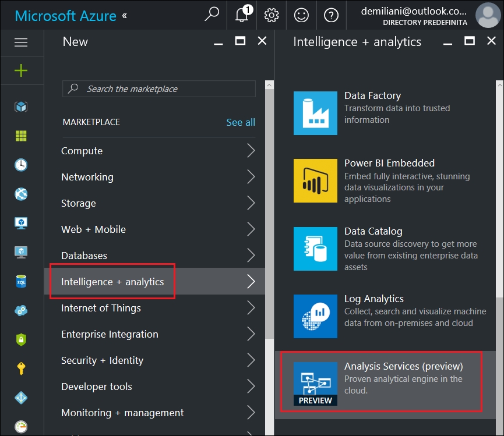This screenshot has width=504, height=436.
Task: Click the green plus New icon
Action: tap(21, 70)
